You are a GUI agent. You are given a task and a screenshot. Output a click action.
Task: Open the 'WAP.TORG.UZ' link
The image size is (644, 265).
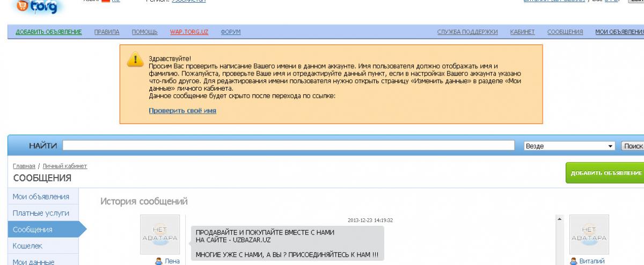click(189, 32)
